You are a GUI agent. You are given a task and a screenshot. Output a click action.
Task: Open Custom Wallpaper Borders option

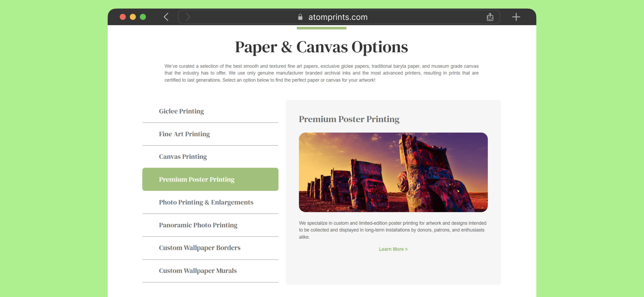(210, 248)
